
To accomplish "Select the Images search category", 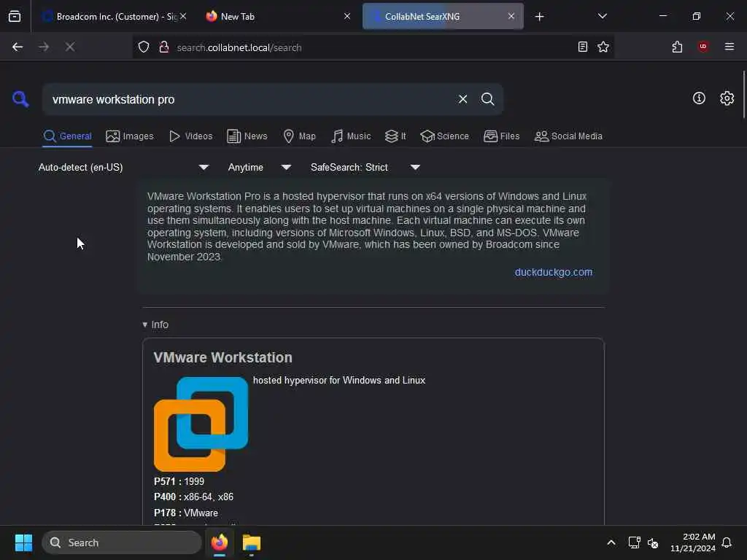I will 130,136.
